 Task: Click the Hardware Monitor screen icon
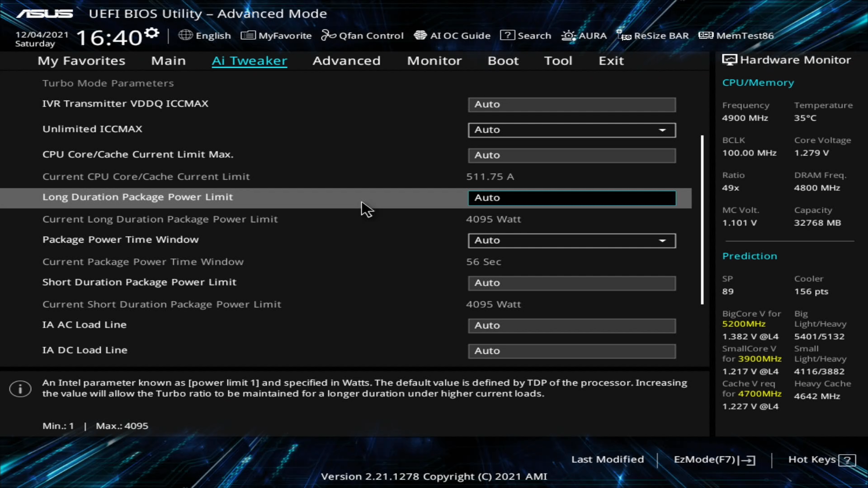coord(729,60)
